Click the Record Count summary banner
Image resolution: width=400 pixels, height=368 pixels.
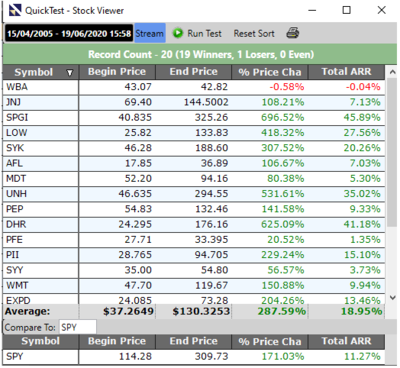tap(200, 54)
